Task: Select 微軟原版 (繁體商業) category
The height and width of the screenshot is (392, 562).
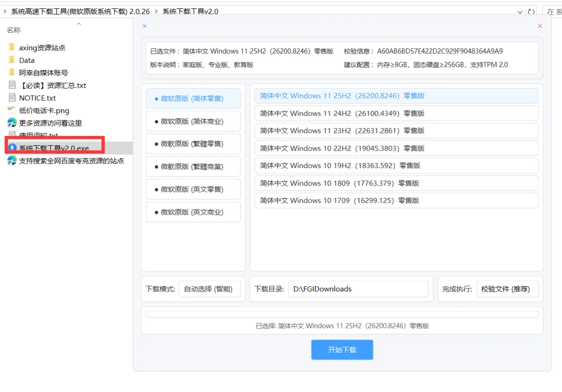Action: point(193,167)
